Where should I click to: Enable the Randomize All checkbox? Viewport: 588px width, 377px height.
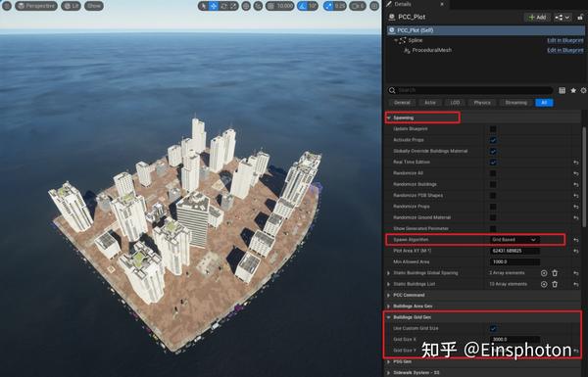tap(493, 173)
